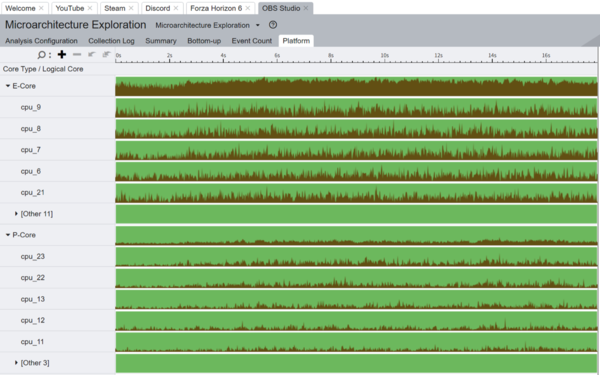Screen dimensions: 600x375
Task: Select the cpu_9 row label
Action: 31,107
